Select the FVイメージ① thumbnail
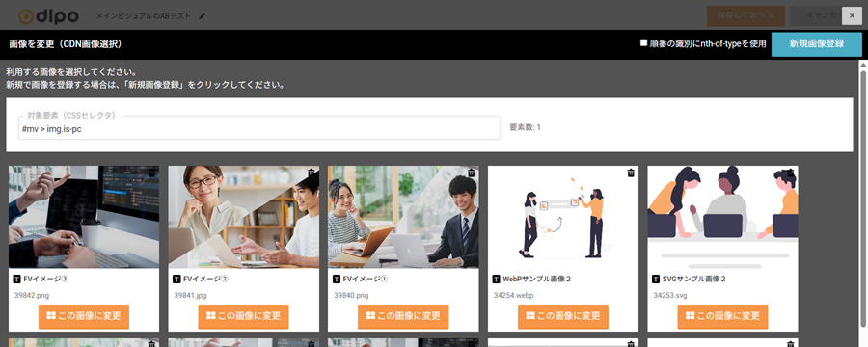868x347 pixels. click(403, 217)
